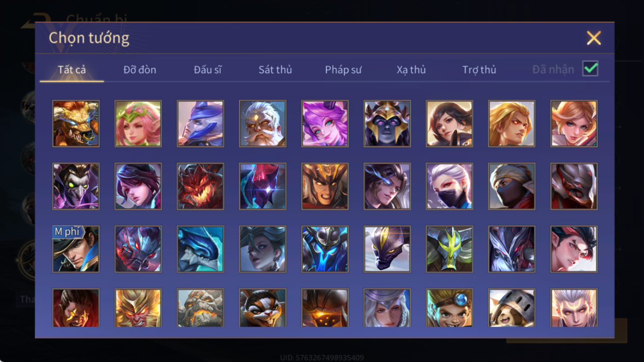Pick the free-trial hero with 'M phí' label

tap(76, 249)
